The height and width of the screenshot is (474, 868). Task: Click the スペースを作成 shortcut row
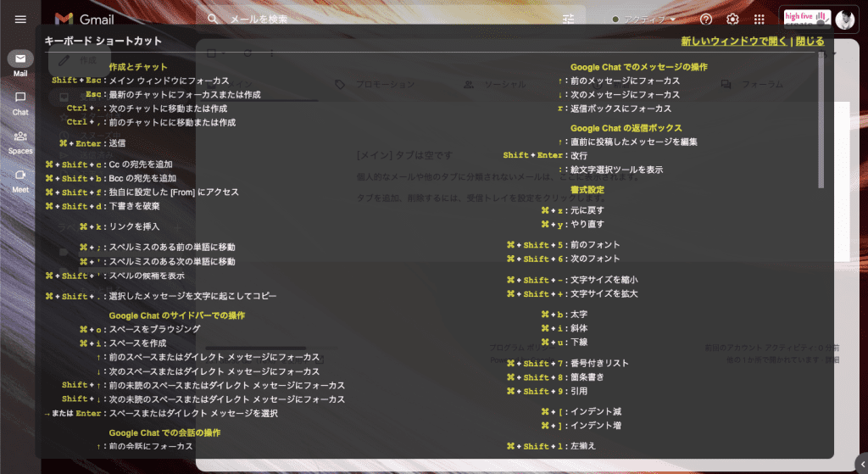pos(122,343)
